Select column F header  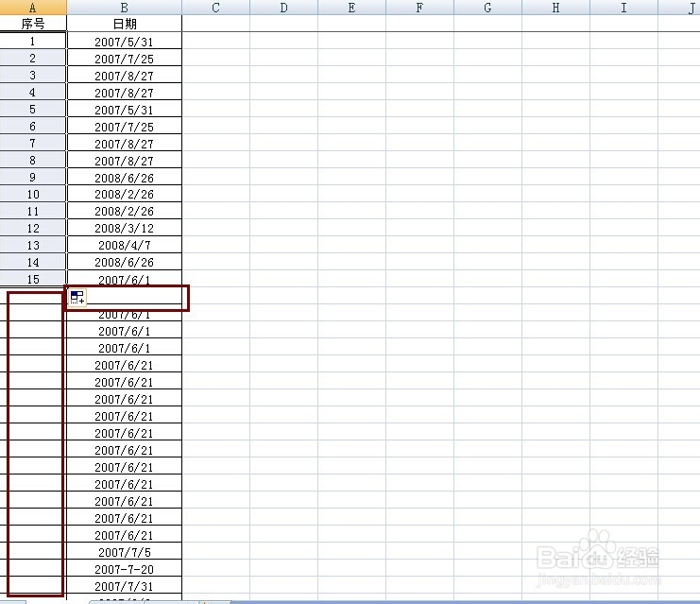tap(419, 8)
